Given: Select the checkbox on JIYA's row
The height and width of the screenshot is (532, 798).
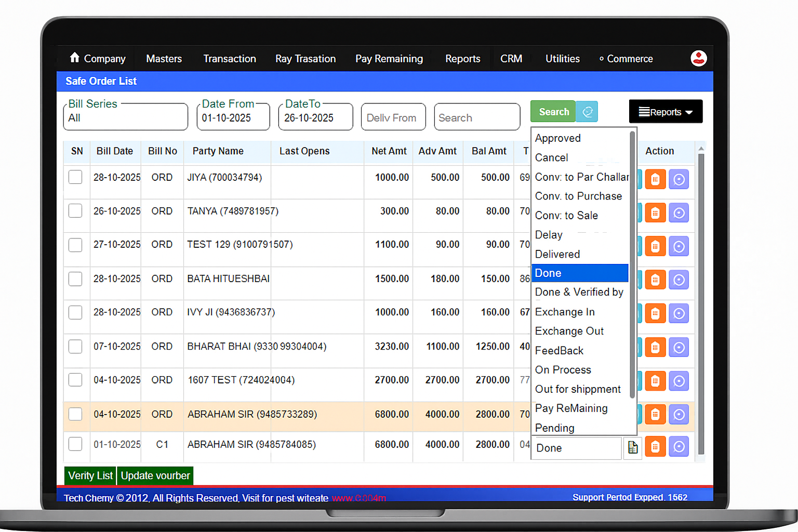Looking at the screenshot, I should 75,177.
